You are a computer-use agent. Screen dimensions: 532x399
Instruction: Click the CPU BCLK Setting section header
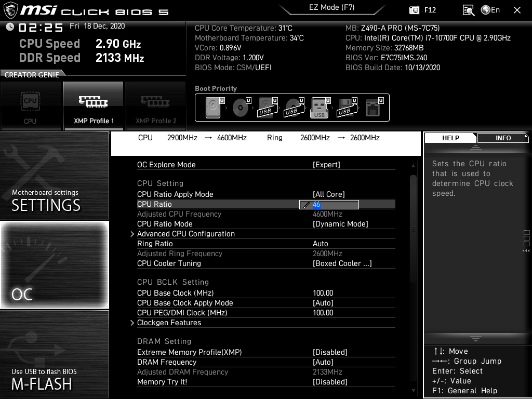pos(172,282)
